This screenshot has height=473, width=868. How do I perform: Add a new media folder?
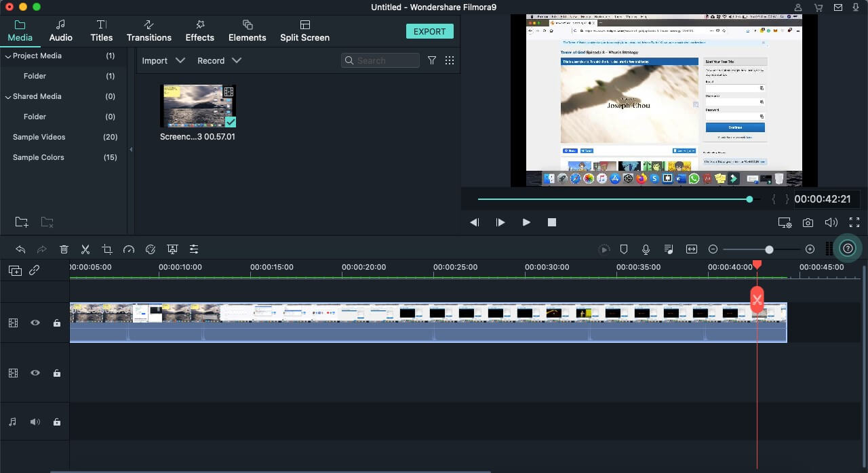pyautogui.click(x=22, y=222)
